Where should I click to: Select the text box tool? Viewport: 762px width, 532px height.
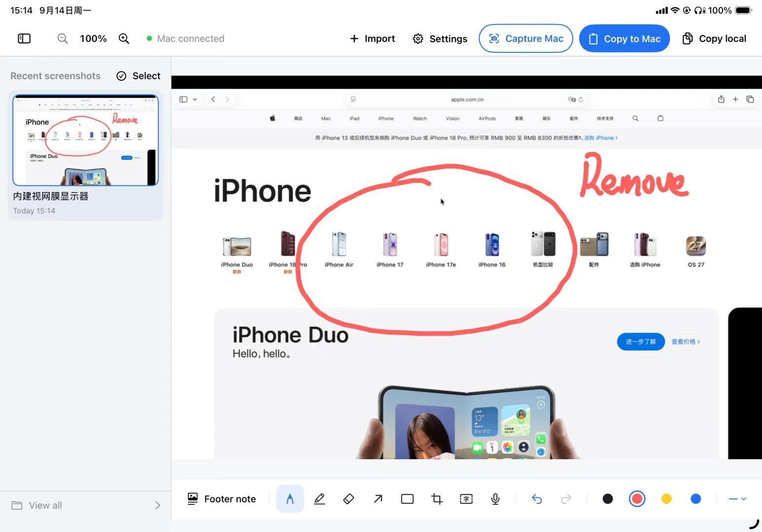tap(466, 499)
